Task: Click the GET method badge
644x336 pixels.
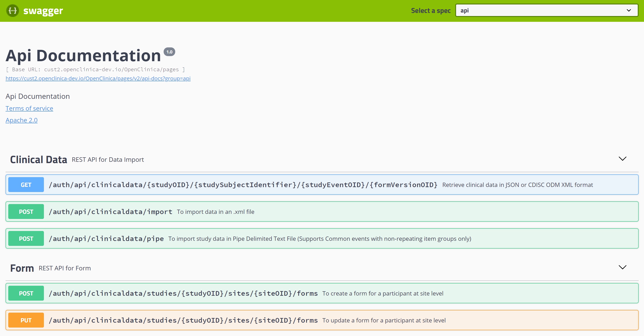Action: point(26,185)
